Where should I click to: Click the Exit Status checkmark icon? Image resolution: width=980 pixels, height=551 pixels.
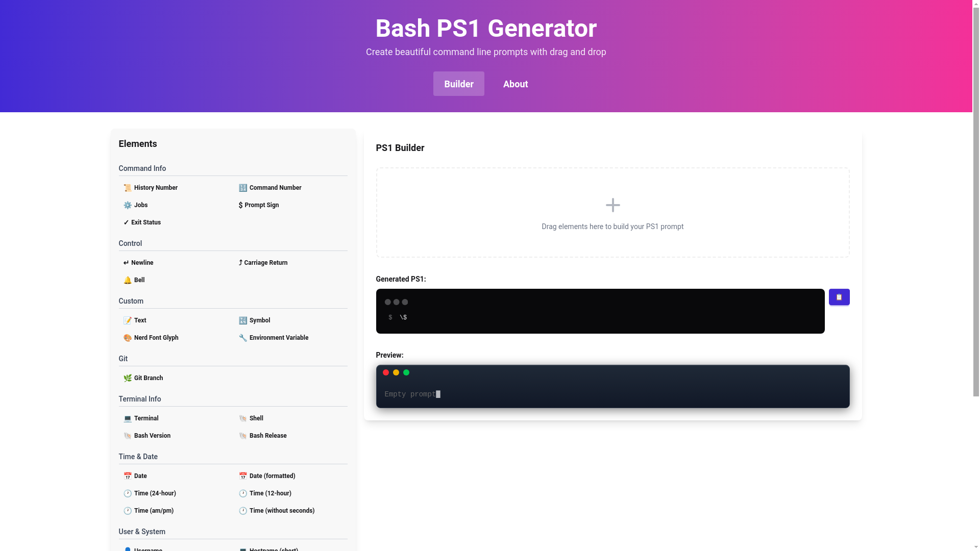tap(126, 222)
